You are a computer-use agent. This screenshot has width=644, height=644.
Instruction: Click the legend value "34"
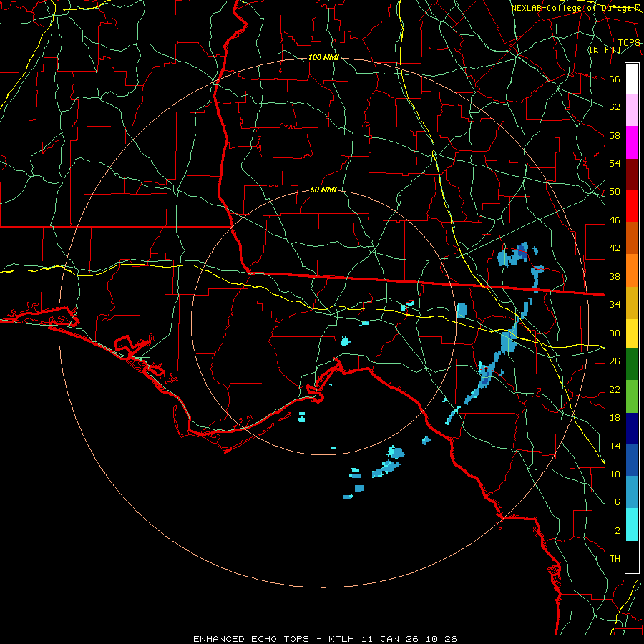pos(615,305)
